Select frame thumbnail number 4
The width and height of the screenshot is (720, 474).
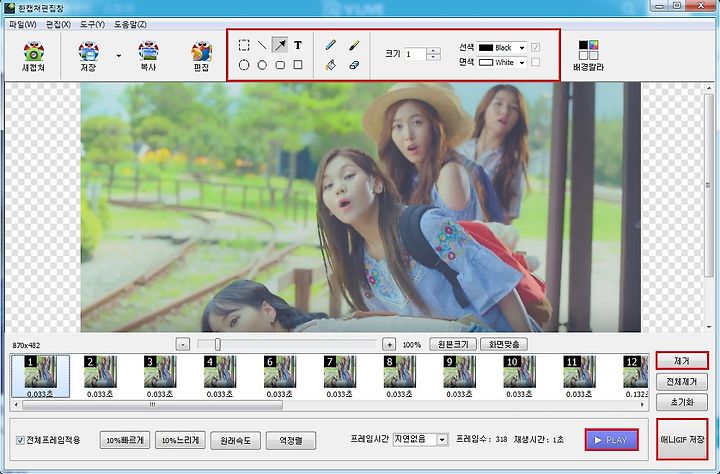(220, 376)
